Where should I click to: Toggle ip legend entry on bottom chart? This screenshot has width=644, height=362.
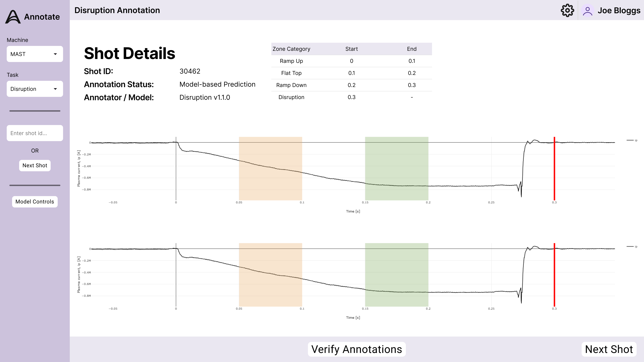632,247
